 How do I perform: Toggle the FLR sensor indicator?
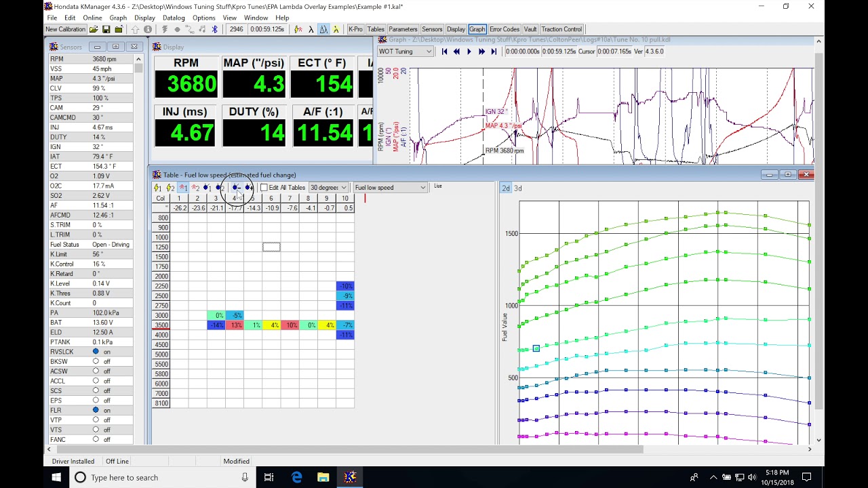pos(96,410)
